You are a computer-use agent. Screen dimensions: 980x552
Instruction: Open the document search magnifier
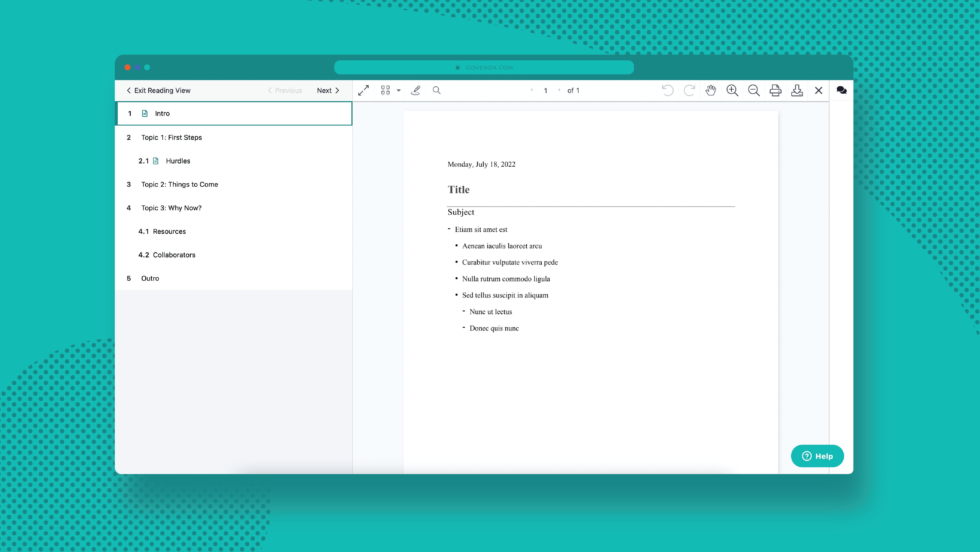point(436,90)
